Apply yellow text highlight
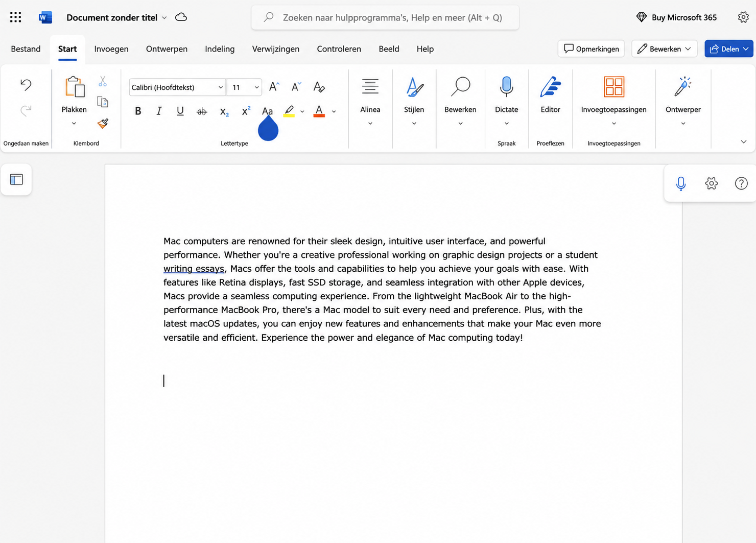756x543 pixels. coord(289,111)
